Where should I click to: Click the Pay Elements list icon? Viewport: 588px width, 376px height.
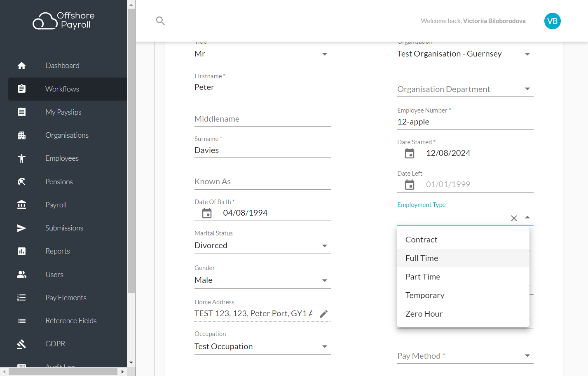(x=22, y=297)
